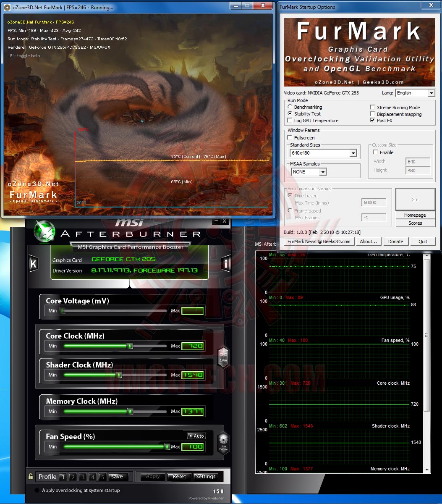Click the Fan Speed slider handle
This screenshot has height=504, width=442.
[x=167, y=447]
